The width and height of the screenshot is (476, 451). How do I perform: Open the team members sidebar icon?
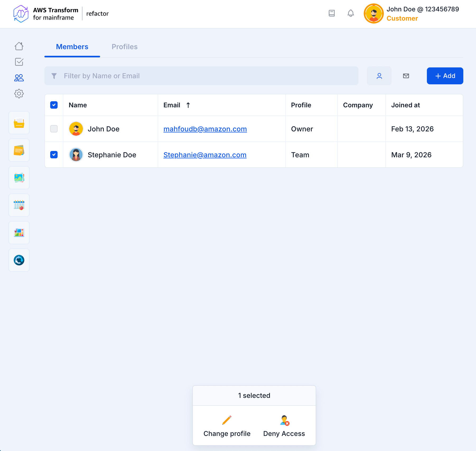tap(19, 78)
